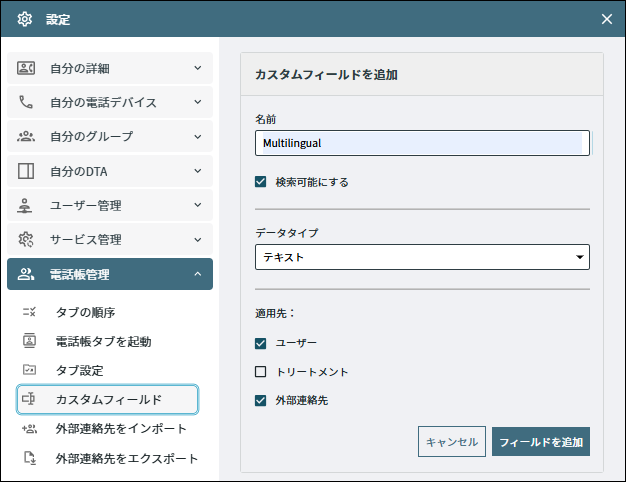Screen dimensions: 626x482
Task: Expand 自分の詳細 with its chevron
Action: [198, 68]
